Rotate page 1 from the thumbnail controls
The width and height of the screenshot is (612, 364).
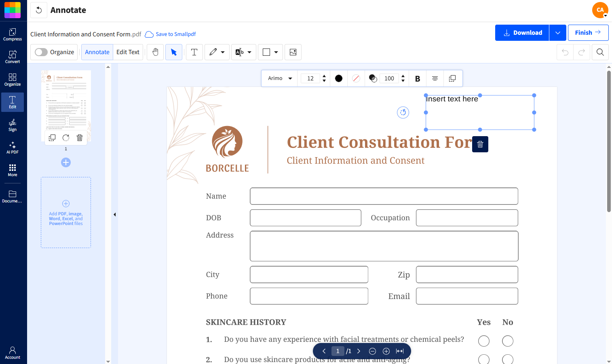65,137
